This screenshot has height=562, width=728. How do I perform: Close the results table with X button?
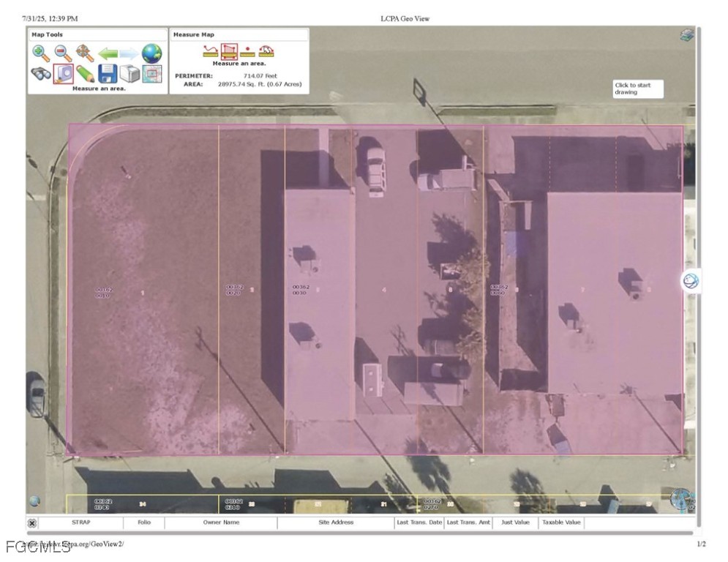[x=32, y=522]
